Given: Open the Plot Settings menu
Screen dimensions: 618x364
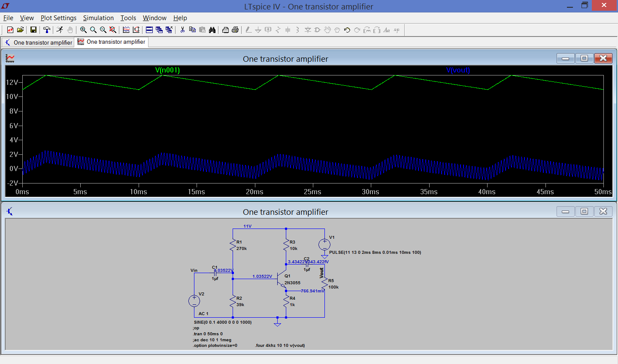Looking at the screenshot, I should 58,18.
